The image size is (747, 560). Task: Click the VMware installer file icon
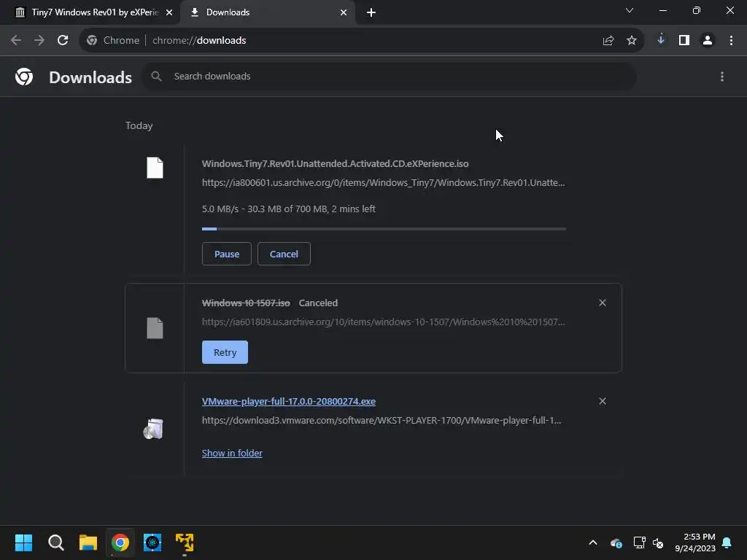coord(153,429)
